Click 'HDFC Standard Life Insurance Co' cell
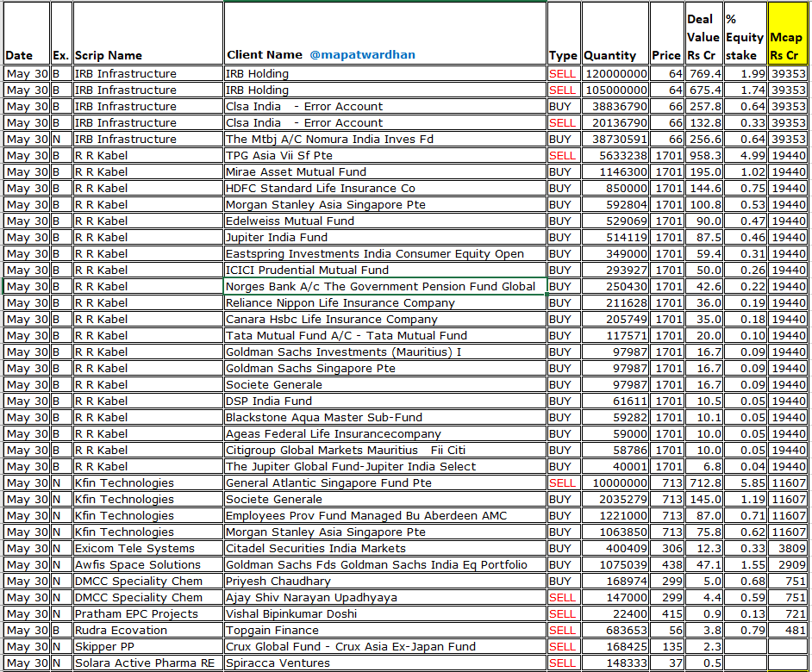The height and width of the screenshot is (672, 812). pos(385,189)
